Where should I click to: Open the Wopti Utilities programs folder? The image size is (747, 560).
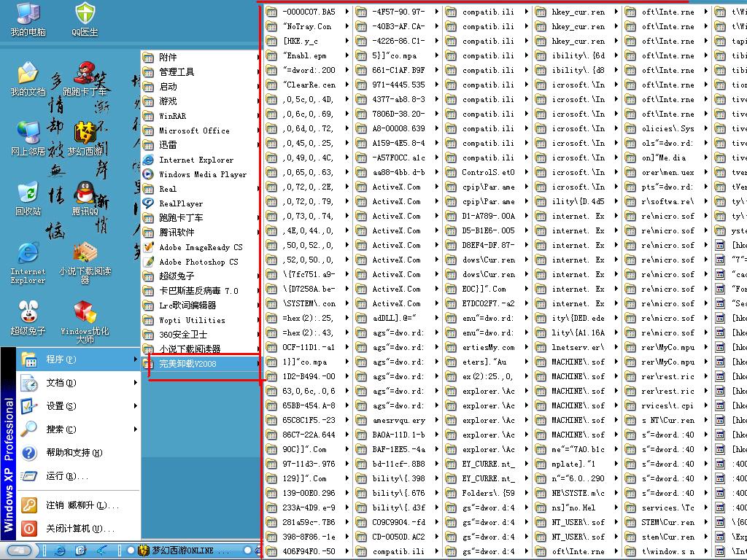point(201,320)
